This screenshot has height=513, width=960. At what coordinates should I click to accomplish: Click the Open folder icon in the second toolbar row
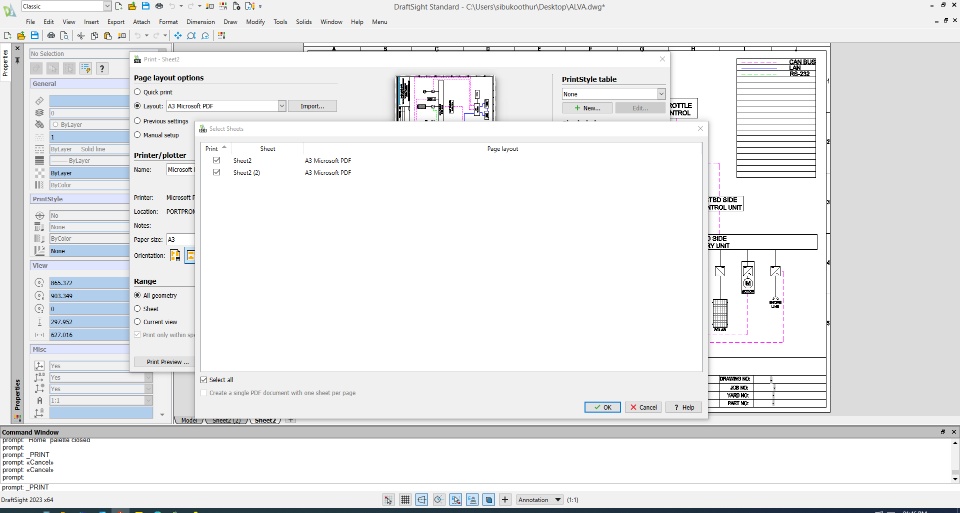[21, 36]
